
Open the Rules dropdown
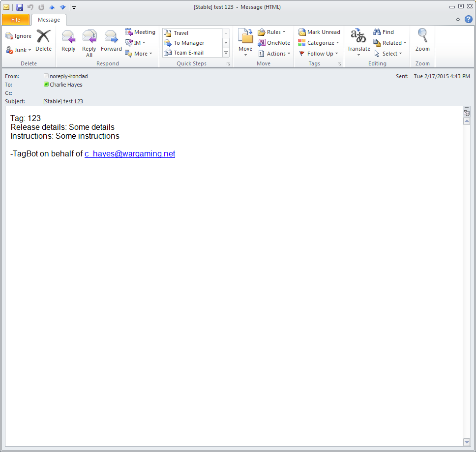[284, 32]
